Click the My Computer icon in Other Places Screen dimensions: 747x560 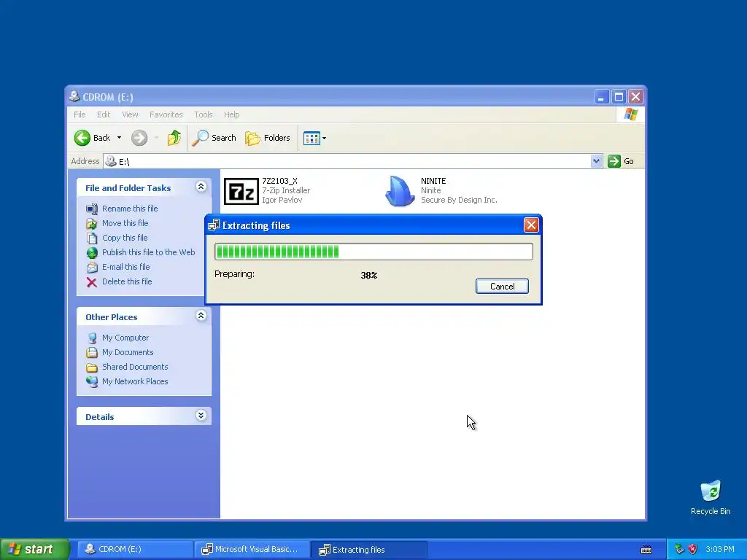pyautogui.click(x=92, y=338)
